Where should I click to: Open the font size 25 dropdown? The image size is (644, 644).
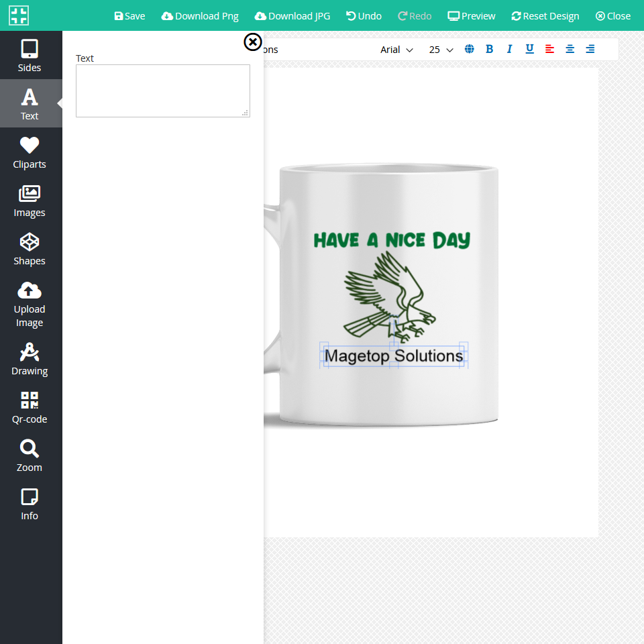coord(441,50)
